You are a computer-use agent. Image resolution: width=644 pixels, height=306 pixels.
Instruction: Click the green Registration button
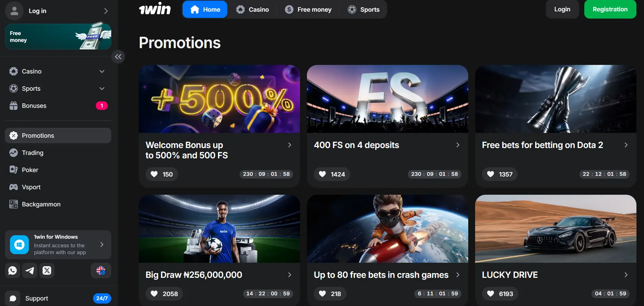pos(610,9)
